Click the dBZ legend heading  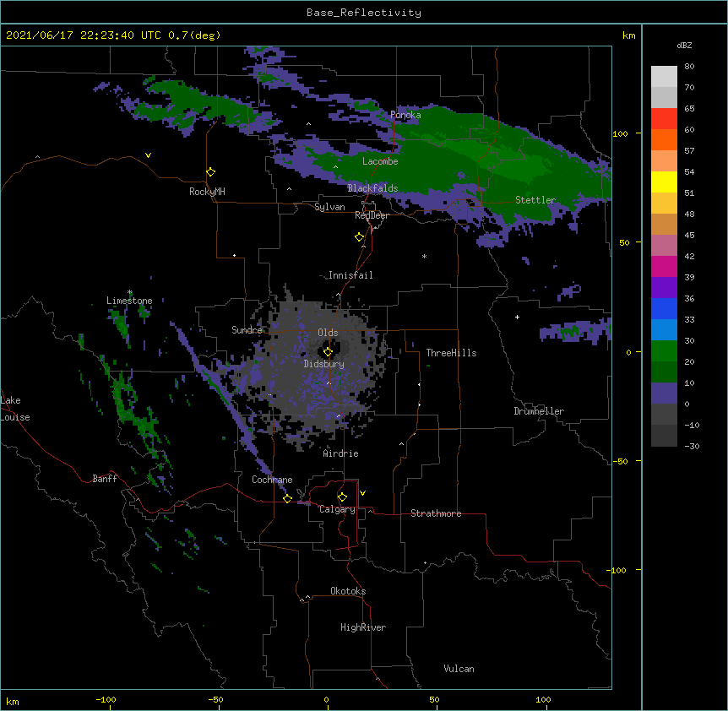pos(684,45)
